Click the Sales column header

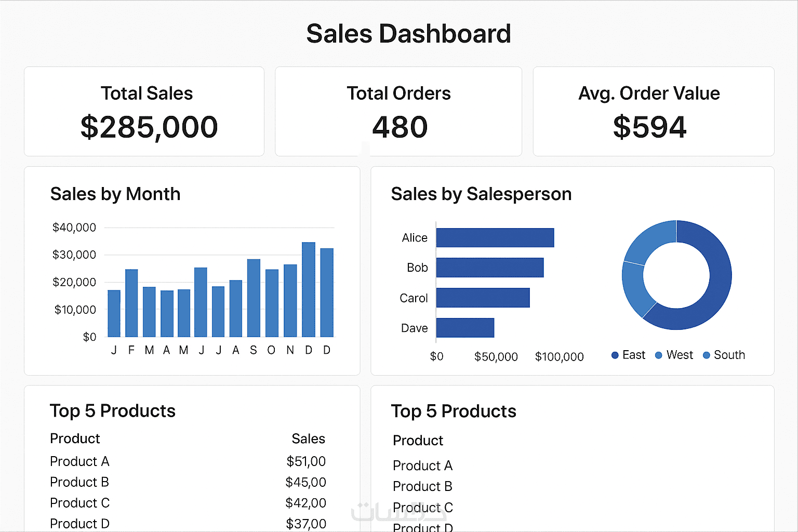[x=308, y=439]
